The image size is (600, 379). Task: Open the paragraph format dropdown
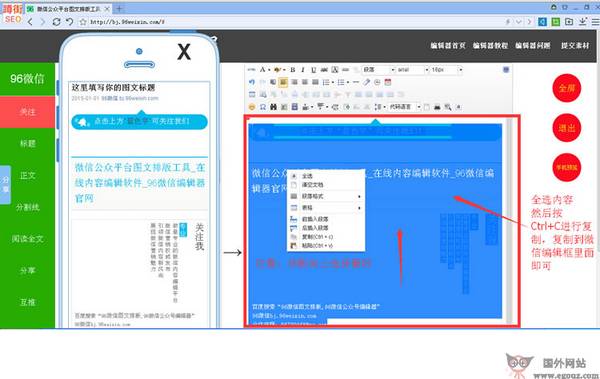coord(378,70)
